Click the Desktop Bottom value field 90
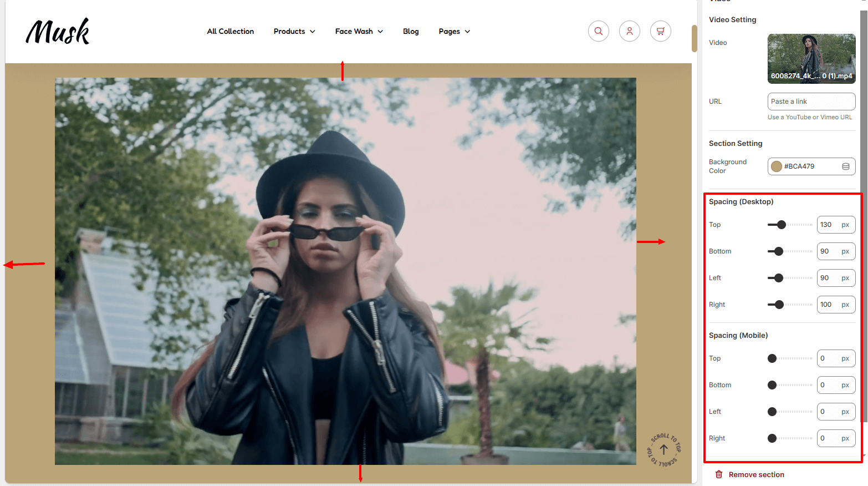Viewport: 868px width, 486px height. [836, 251]
